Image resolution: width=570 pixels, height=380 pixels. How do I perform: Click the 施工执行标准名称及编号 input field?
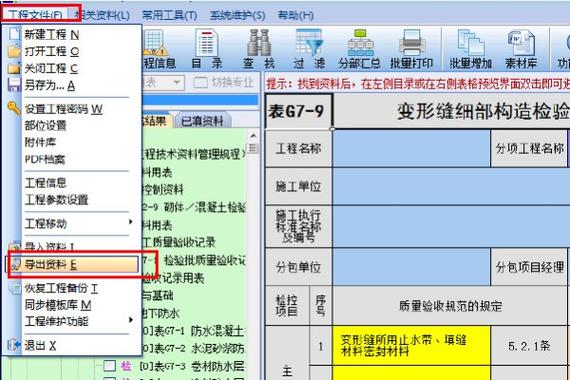click(451, 226)
